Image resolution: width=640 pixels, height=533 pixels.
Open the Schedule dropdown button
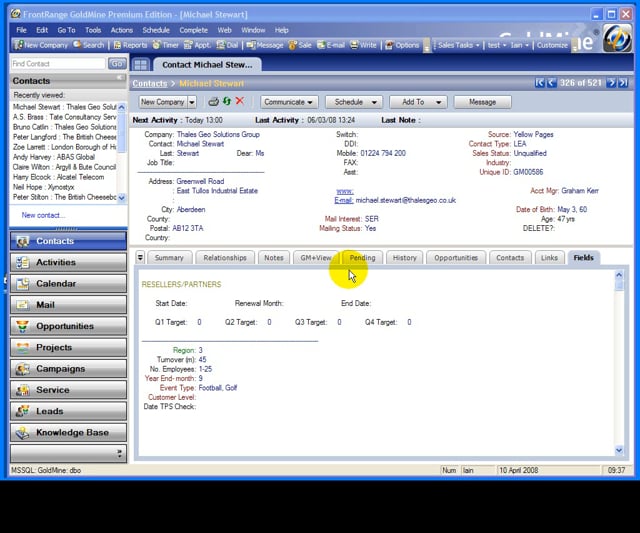tap(354, 102)
